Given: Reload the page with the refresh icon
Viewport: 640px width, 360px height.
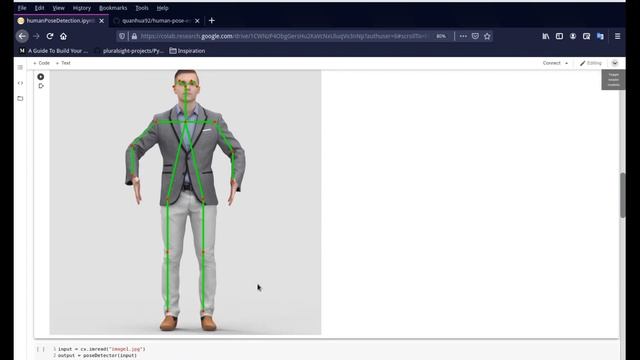Looking at the screenshot, I should (50, 36).
